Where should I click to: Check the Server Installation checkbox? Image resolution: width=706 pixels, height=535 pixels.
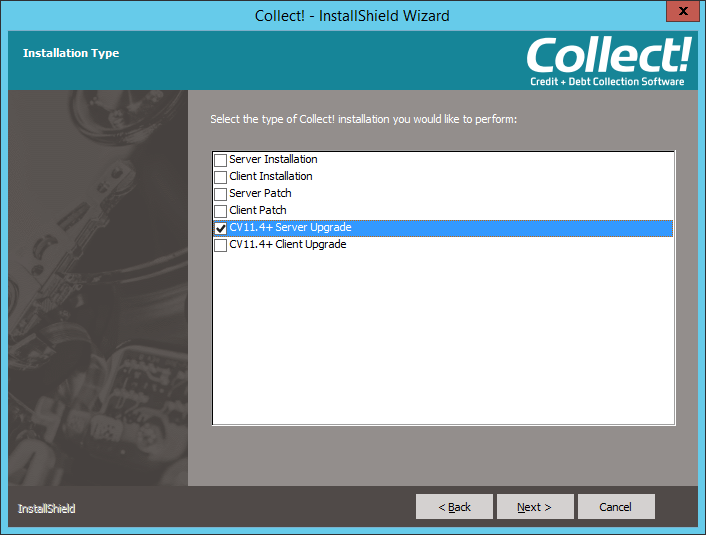click(x=220, y=160)
